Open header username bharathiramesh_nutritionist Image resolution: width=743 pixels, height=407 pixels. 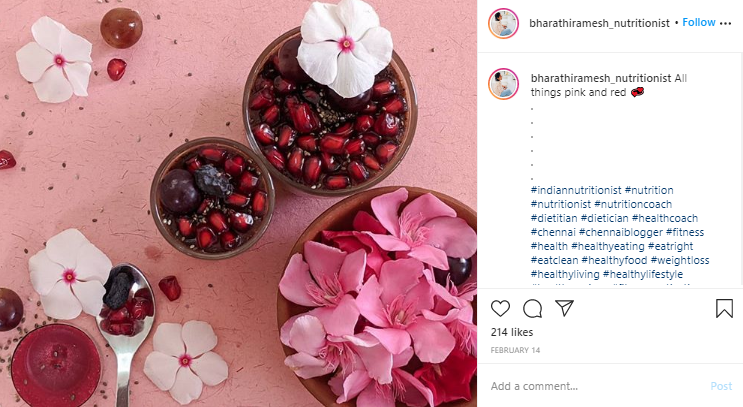tap(599, 23)
